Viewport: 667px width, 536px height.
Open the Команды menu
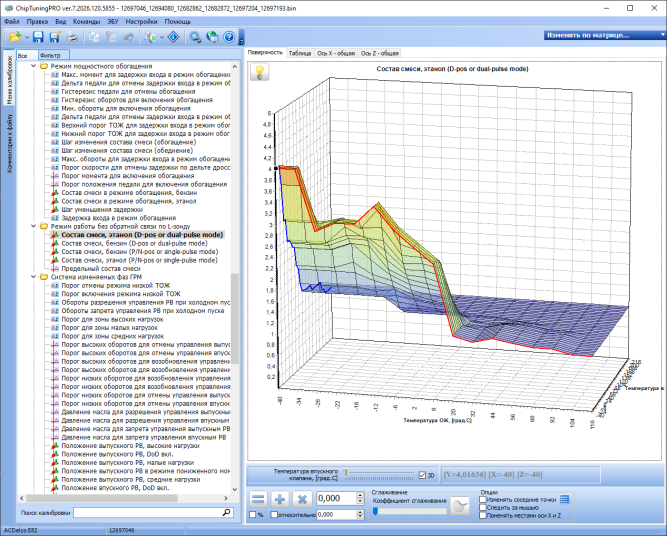(x=86, y=22)
